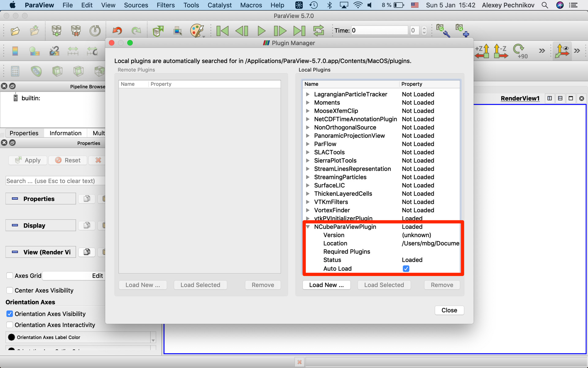Click Load New under Local Plugins
This screenshot has height=368, width=588.
pos(326,285)
